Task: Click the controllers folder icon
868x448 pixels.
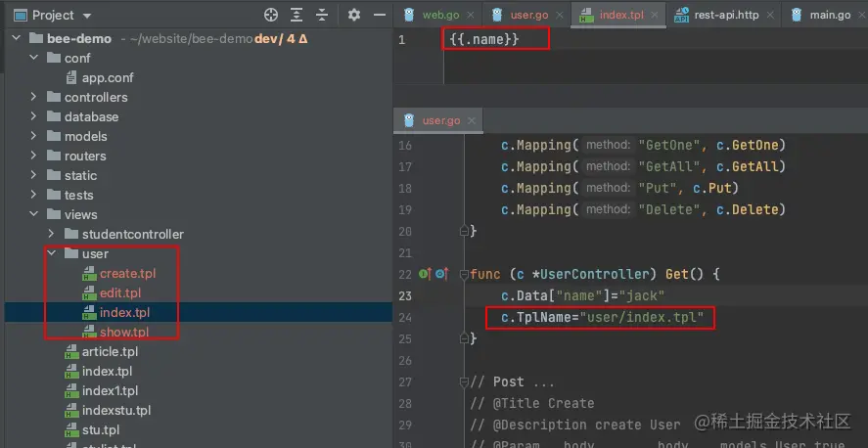Action: click(54, 97)
